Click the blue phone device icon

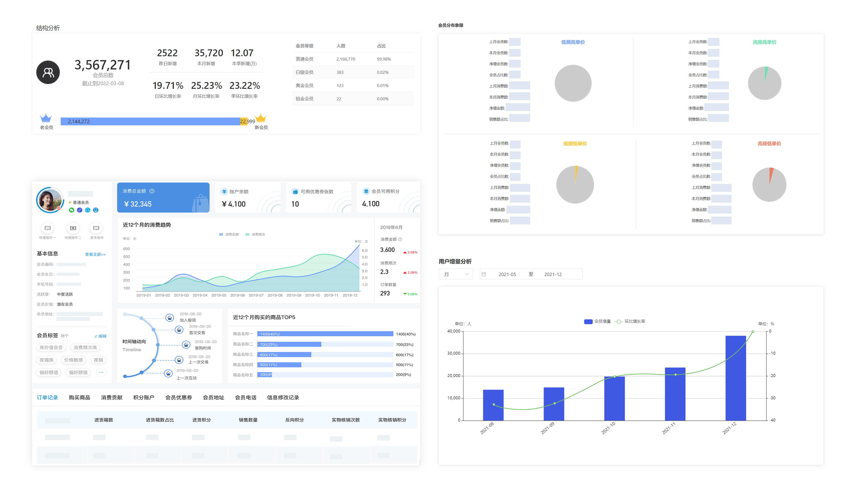96,210
